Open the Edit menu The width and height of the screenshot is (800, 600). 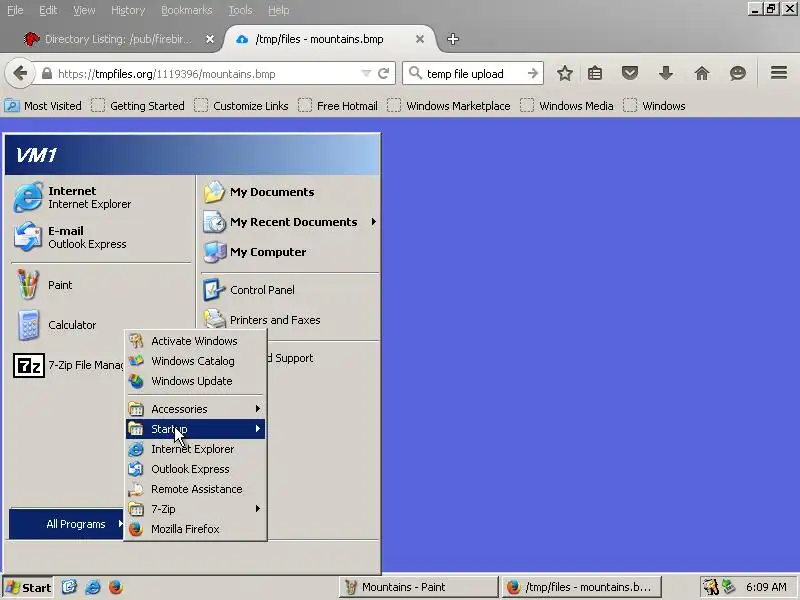48,10
